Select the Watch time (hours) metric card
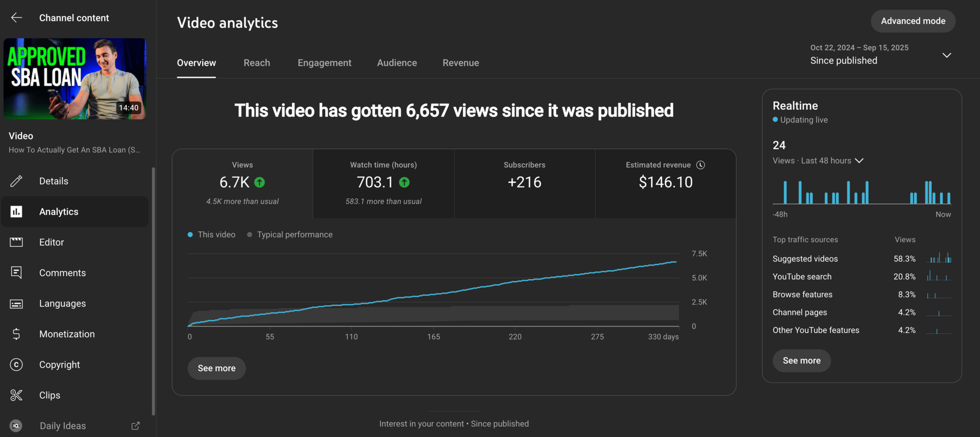Image resolution: width=980 pixels, height=437 pixels. (x=383, y=183)
